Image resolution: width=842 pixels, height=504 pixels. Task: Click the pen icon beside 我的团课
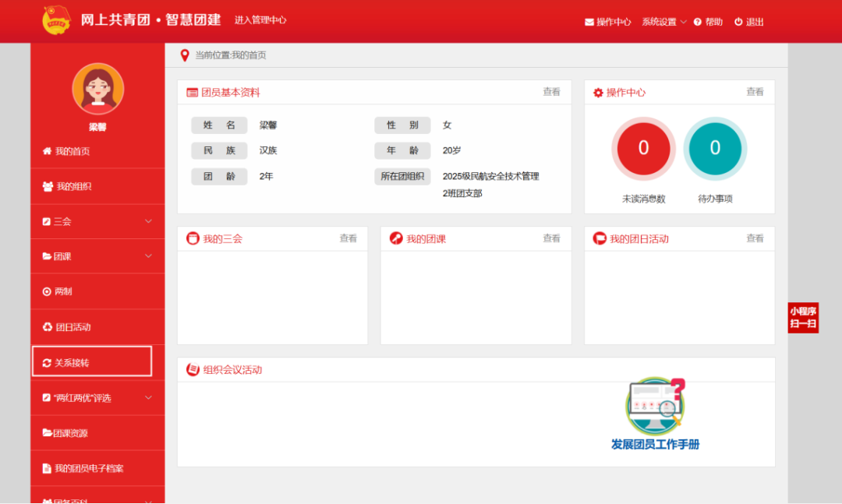[396, 238]
